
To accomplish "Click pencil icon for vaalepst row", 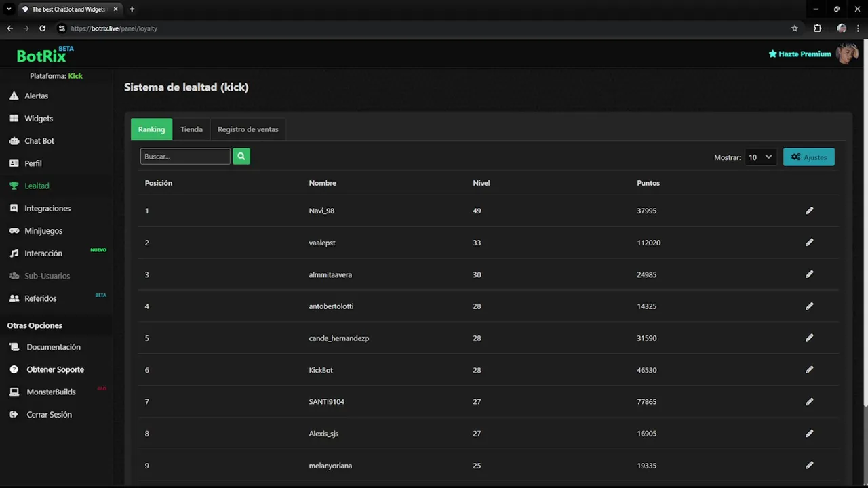I will click(x=809, y=243).
